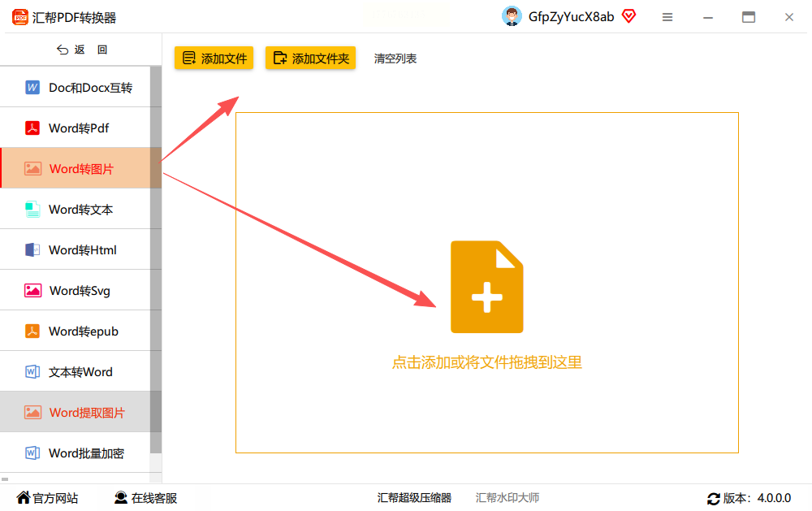Click the Word转Html icon in sidebar
Viewport: 812px width, 511px height.
pyautogui.click(x=32, y=249)
